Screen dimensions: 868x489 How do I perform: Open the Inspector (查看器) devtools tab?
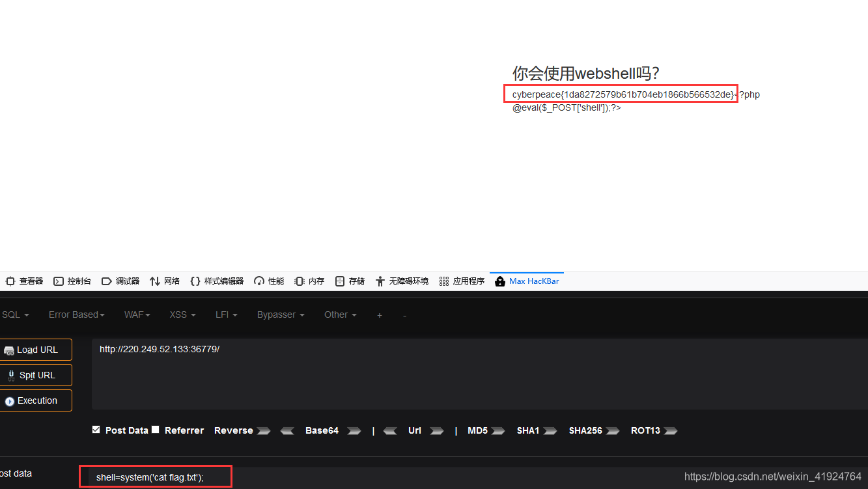pyautogui.click(x=24, y=281)
